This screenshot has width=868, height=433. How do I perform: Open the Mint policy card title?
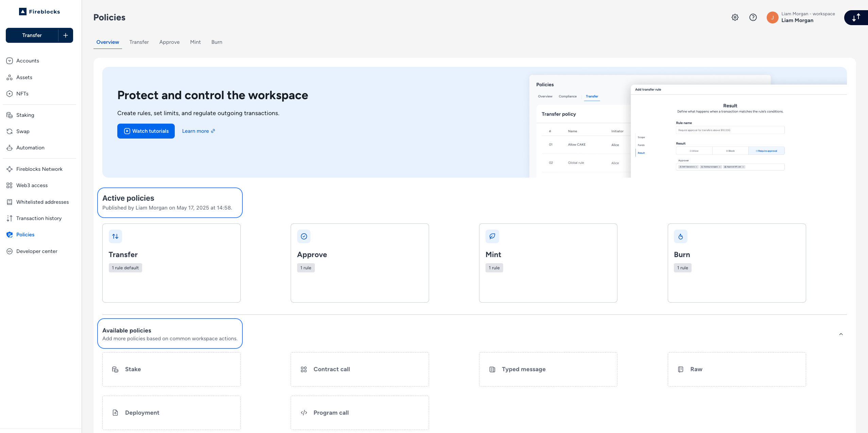point(493,255)
